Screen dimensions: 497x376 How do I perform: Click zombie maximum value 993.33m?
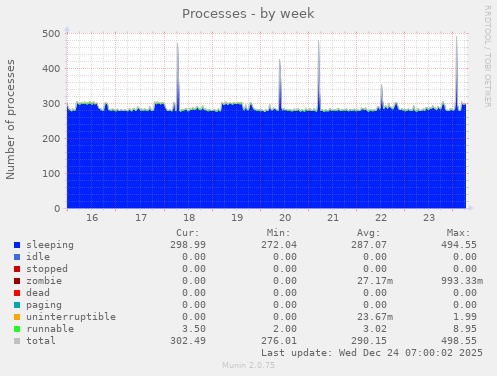pyautogui.click(x=462, y=281)
